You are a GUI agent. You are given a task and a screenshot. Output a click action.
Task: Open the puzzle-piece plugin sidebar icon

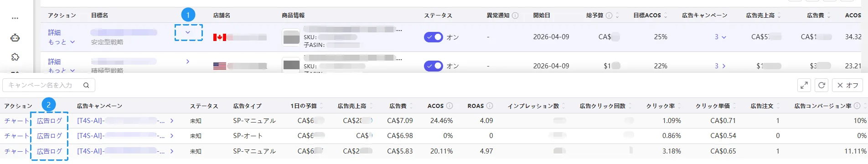pyautogui.click(x=15, y=57)
